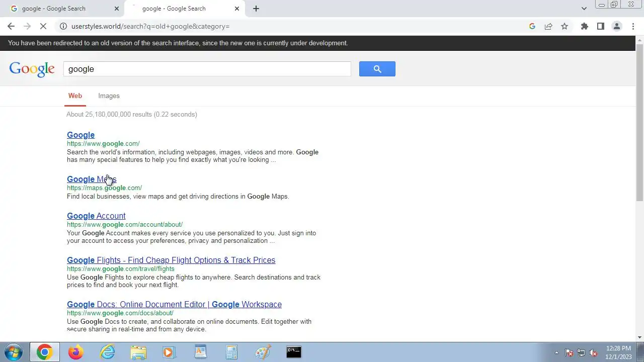Screen dimensions: 644x362
Task: Open the Google Maps result link
Action: click(x=92, y=179)
